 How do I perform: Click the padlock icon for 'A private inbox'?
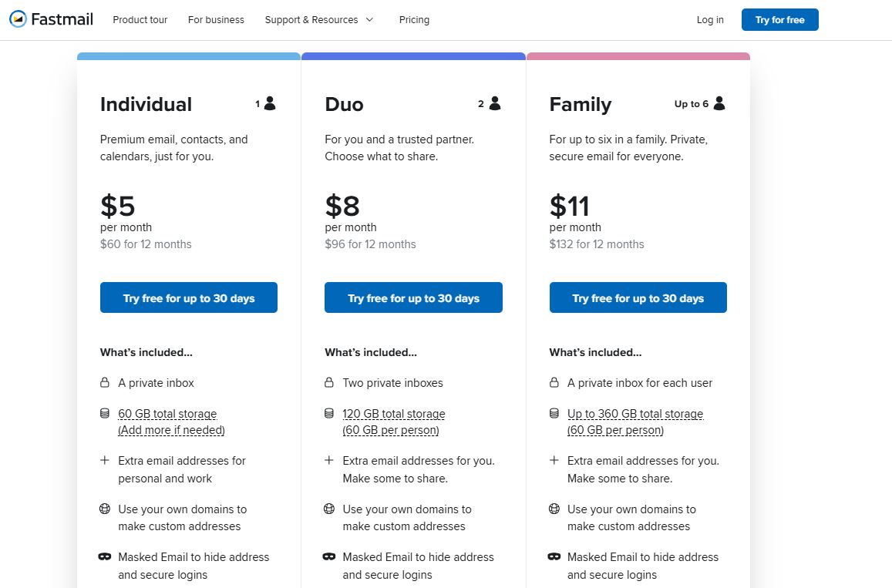(105, 382)
